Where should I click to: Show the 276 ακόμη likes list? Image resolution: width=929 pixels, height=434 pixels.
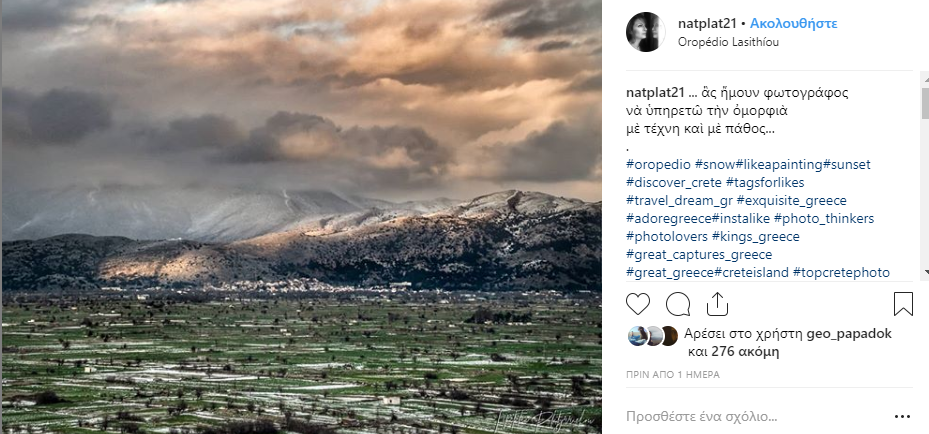point(733,352)
